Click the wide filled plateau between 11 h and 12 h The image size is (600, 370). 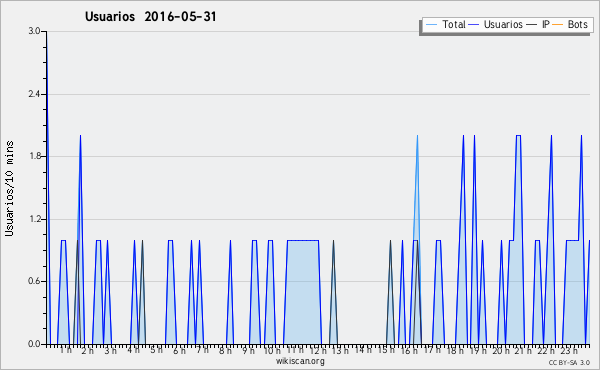303,292
